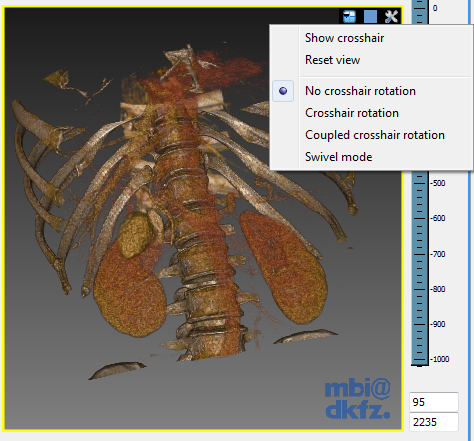474x441 pixels.
Task: Choose Show crosshair from the menu
Action: point(345,38)
